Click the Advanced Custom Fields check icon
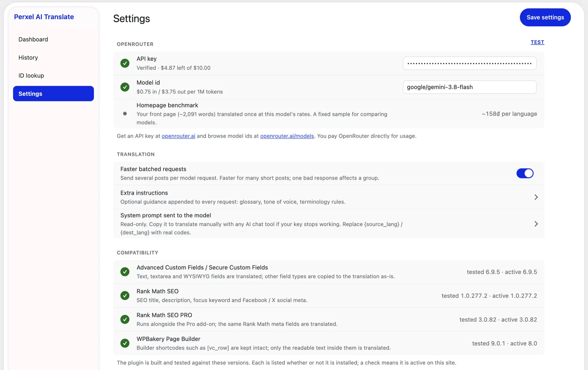The image size is (588, 370). pyautogui.click(x=125, y=272)
